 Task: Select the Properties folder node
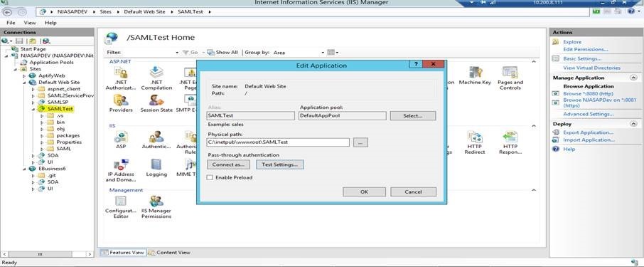tap(69, 142)
